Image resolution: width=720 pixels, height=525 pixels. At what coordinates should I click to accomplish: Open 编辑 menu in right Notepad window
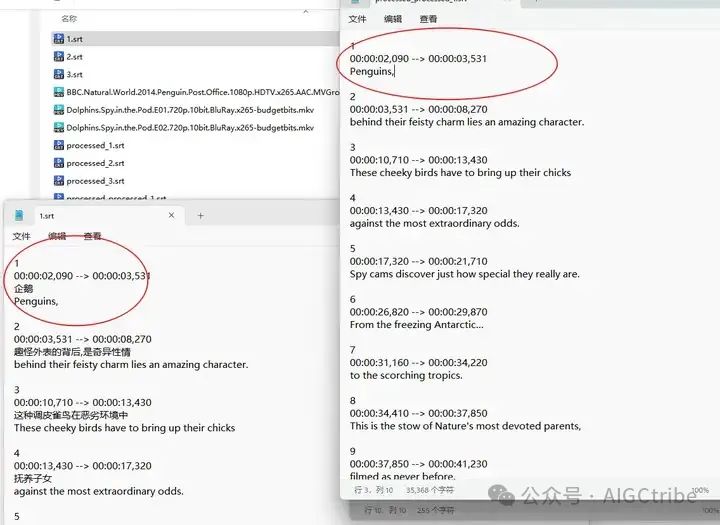pyautogui.click(x=393, y=19)
